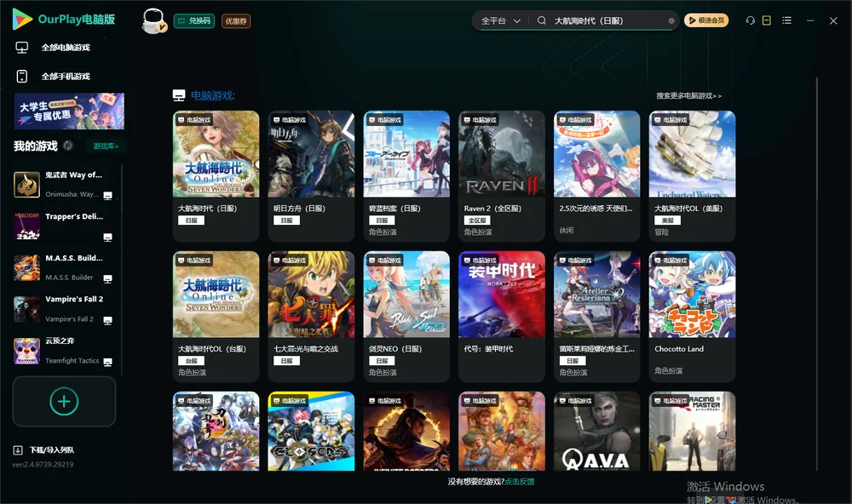Expand the 全平台 platform dropdown
Viewport: 852px width, 504px height.
[x=501, y=20]
